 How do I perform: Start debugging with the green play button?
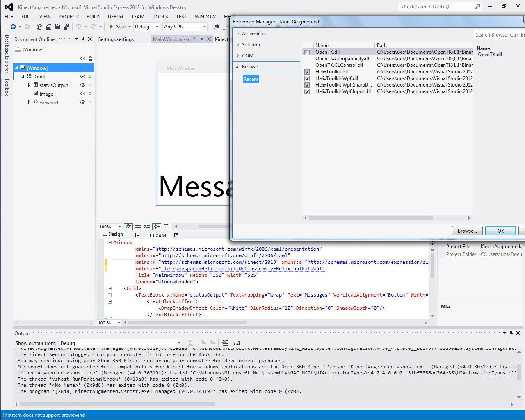coord(111,27)
